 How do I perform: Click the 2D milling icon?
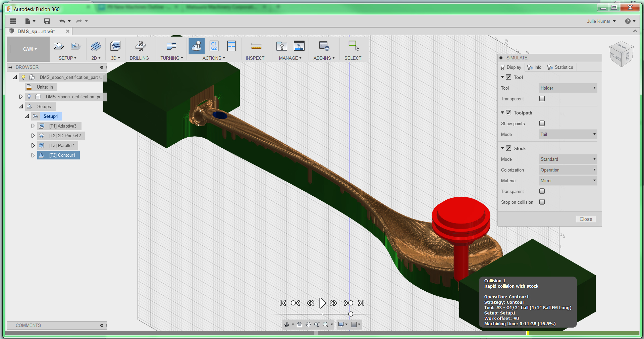96,46
